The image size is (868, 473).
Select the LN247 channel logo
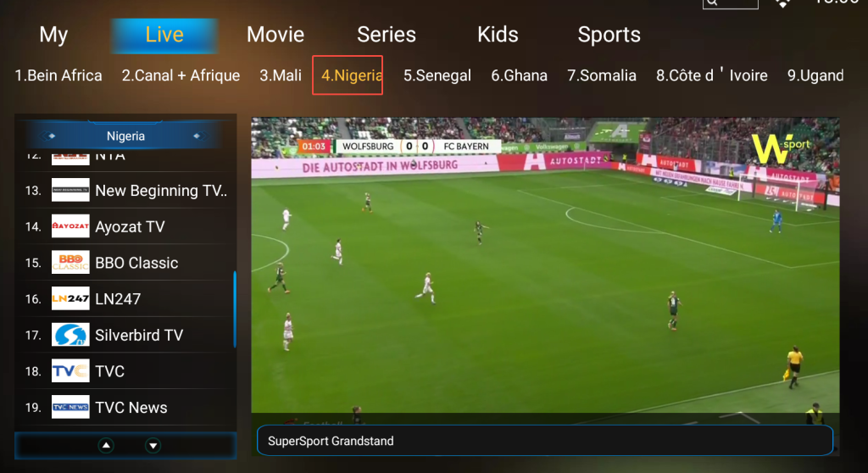[70, 298]
